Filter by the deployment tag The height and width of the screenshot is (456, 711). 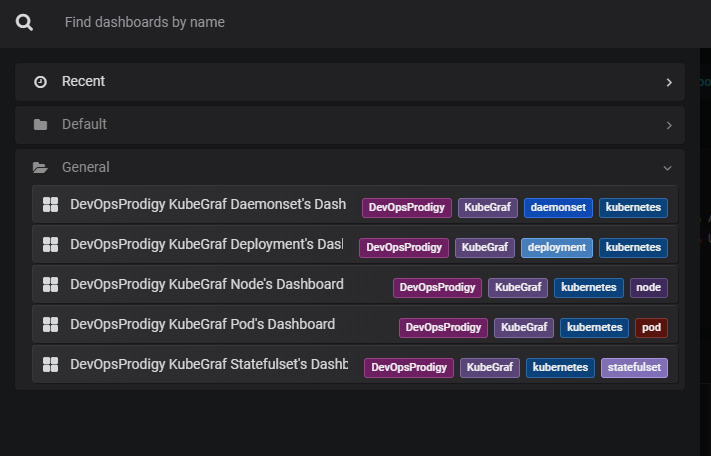[x=557, y=247]
